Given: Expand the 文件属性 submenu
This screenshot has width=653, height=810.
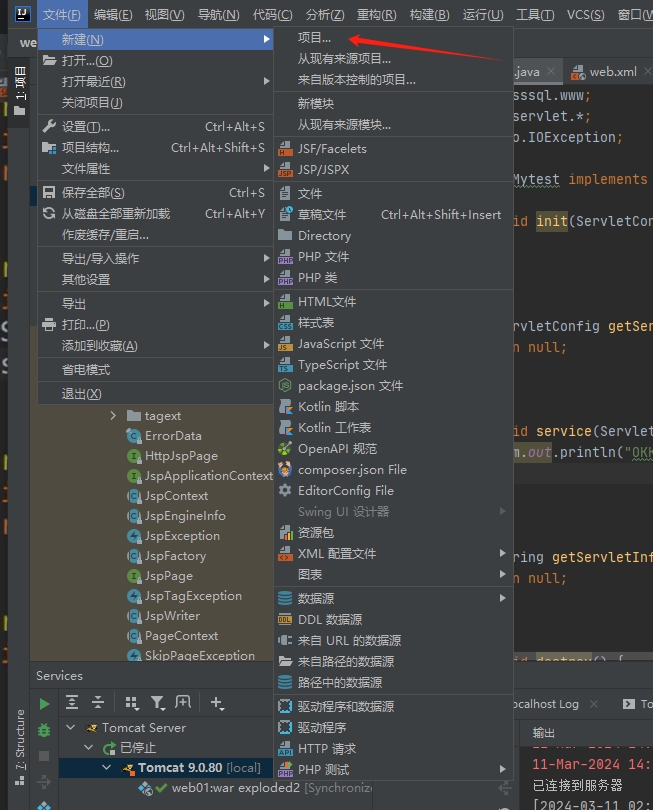Looking at the screenshot, I should tap(156, 169).
